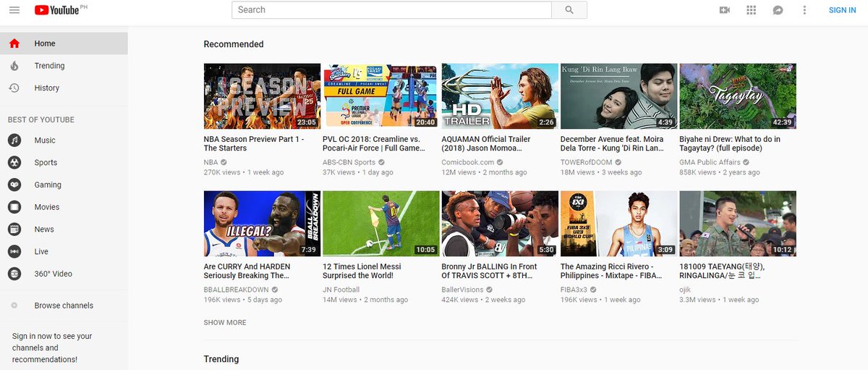Viewport: 868px width, 370px height.
Task: Open Live under Best of YouTube
Action: [x=64, y=251]
